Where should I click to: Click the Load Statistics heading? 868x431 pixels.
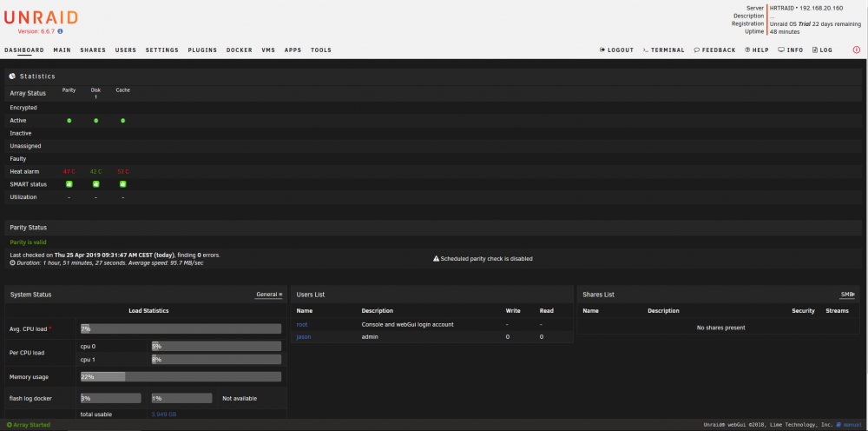click(148, 311)
